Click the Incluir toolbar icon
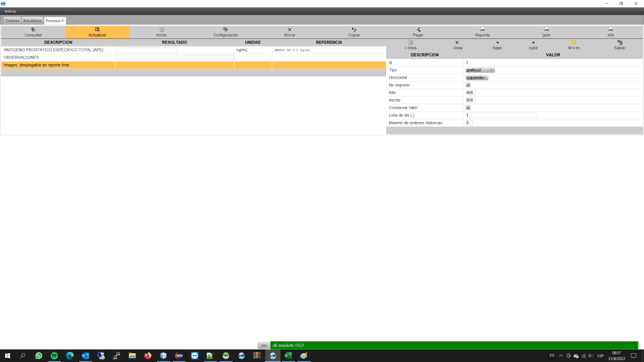644x362 pixels. point(162,30)
